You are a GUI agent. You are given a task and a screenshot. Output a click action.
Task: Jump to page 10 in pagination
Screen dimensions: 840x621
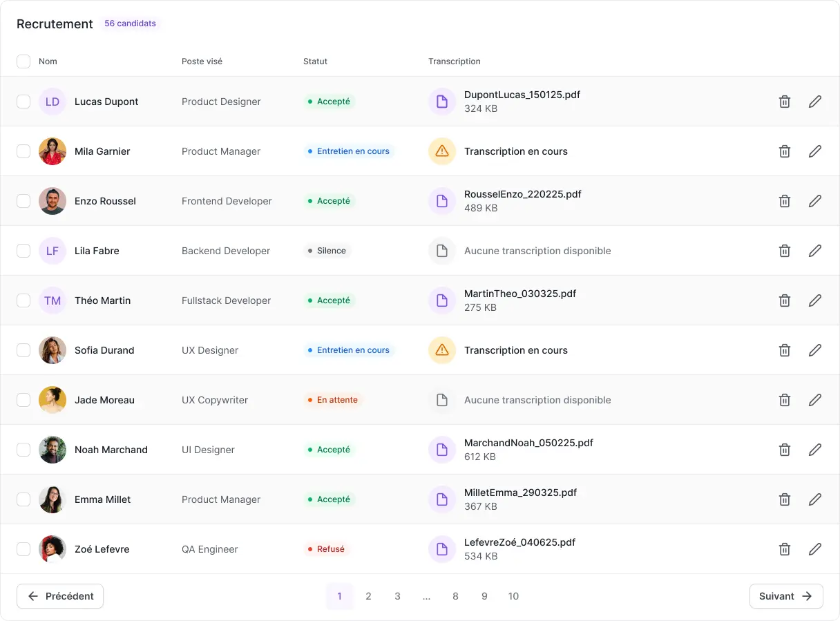point(513,596)
